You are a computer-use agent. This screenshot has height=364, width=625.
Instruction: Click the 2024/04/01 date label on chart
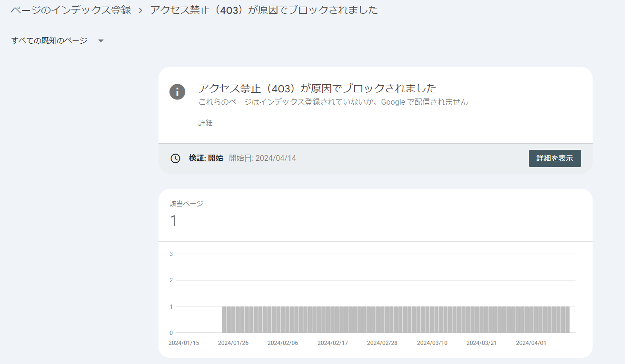(x=531, y=342)
